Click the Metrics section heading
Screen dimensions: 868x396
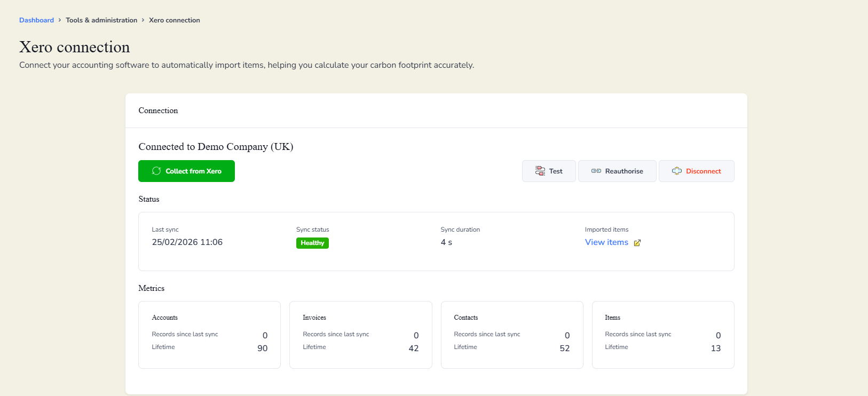[152, 288]
